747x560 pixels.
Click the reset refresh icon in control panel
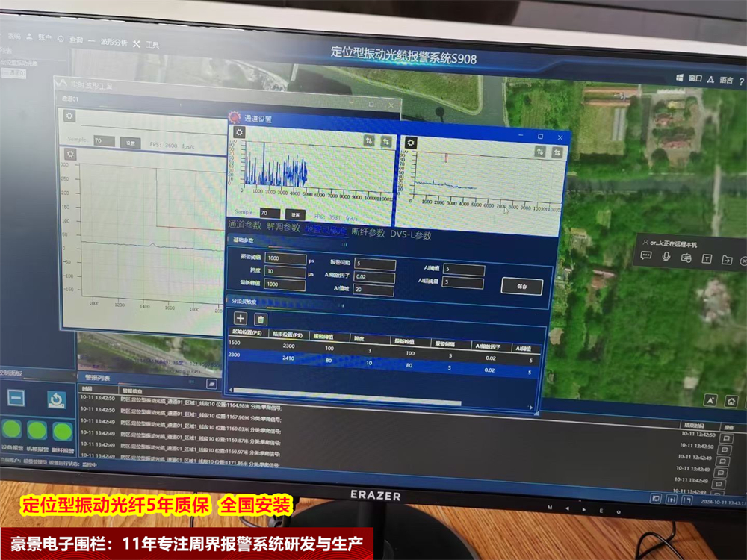click(56, 399)
